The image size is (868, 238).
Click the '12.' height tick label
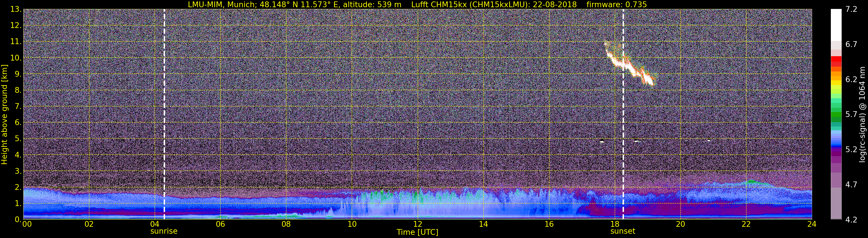coord(16,25)
